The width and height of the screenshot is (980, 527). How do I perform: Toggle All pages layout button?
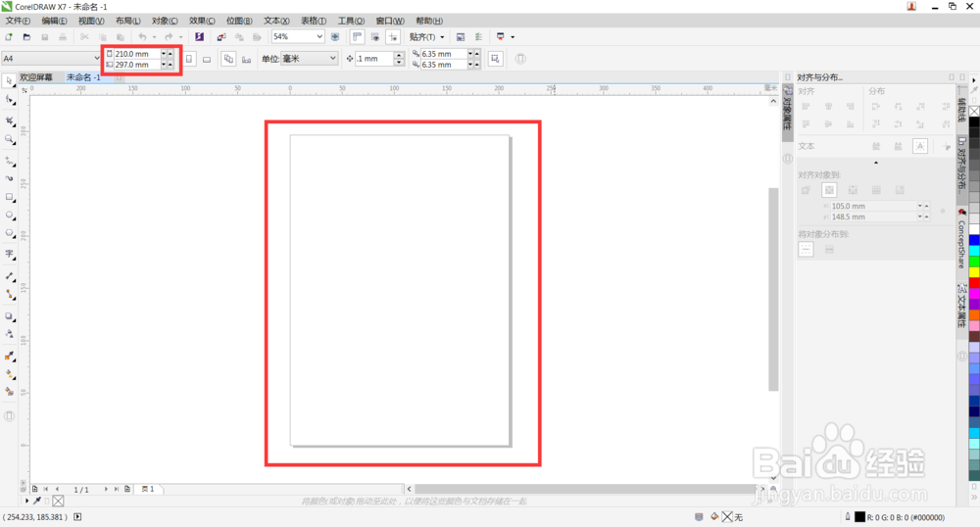228,59
